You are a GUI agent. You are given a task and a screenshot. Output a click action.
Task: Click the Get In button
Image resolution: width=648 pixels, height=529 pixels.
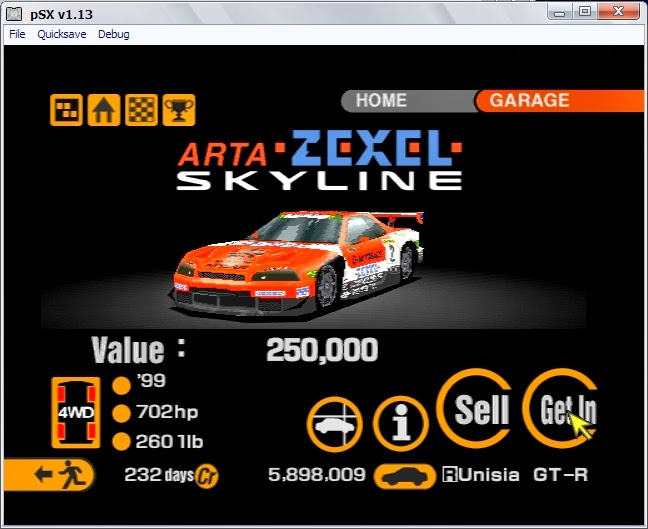561,408
